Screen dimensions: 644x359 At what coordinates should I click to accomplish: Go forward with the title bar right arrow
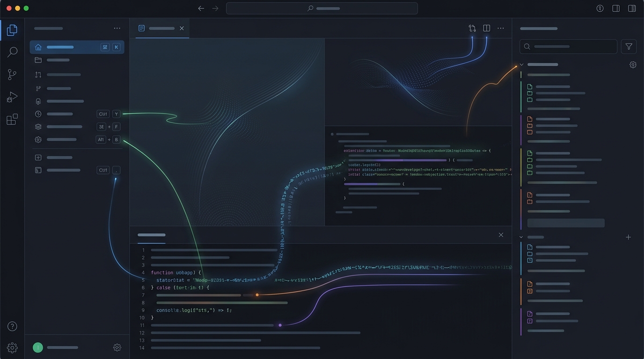click(215, 8)
